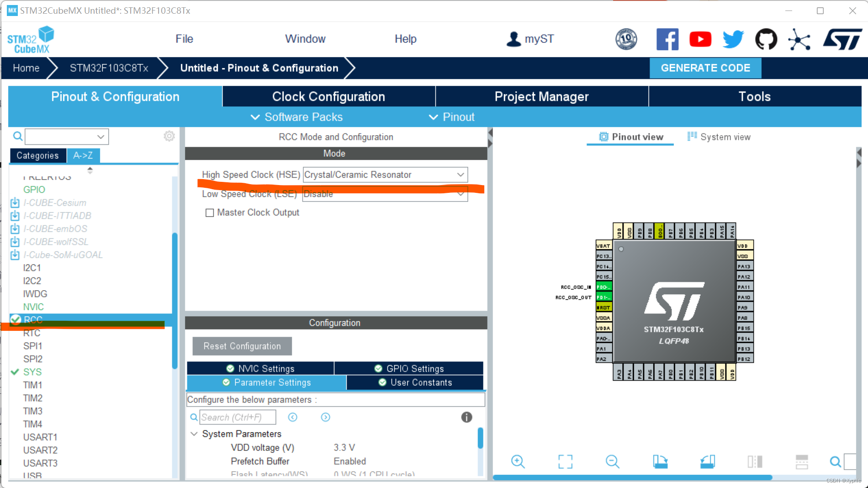Expand the Pinout dropdown menu
868x488 pixels.
pos(451,117)
